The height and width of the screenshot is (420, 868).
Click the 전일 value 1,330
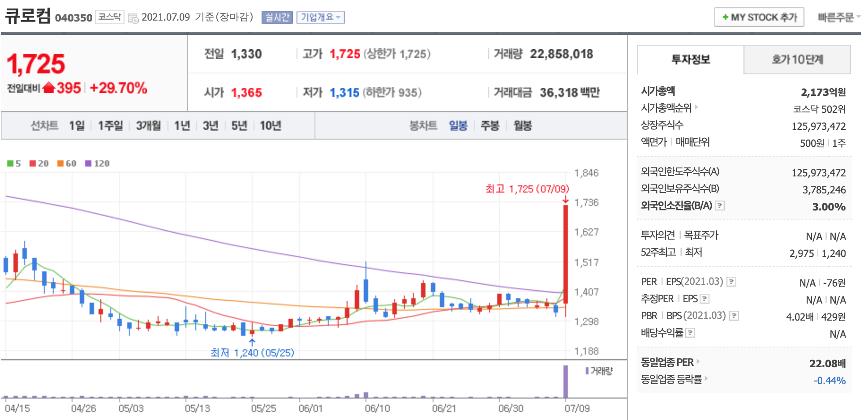[x=246, y=54]
